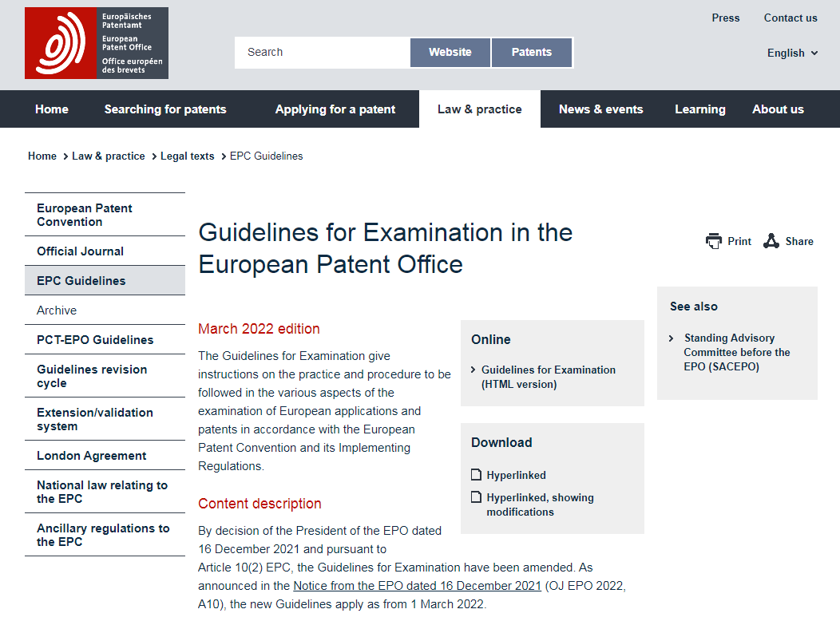The width and height of the screenshot is (840, 621).
Task: Click the Share icon
Action: [771, 241]
